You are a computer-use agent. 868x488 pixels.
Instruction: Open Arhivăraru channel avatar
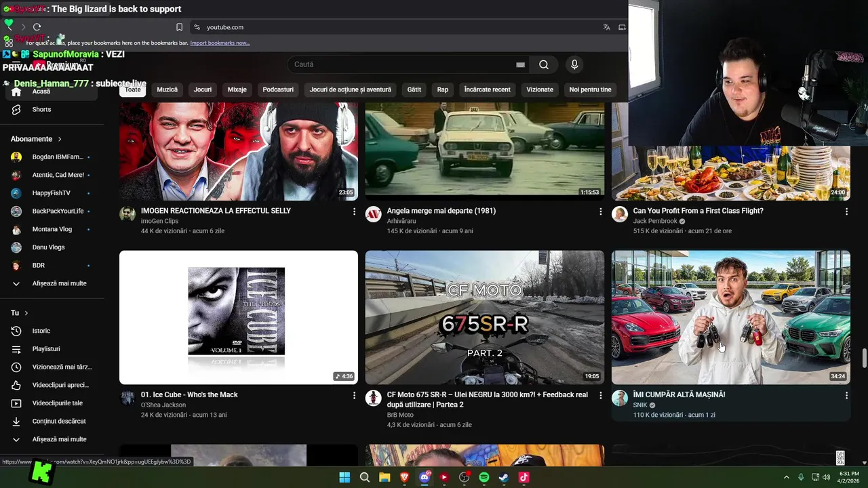coord(374,214)
